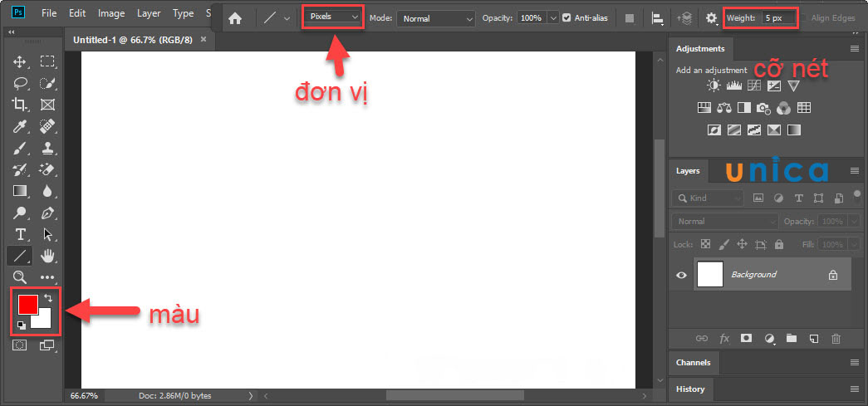Viewport: 868px width, 406px height.
Task: Open the Pixels tool mode dropdown
Action: tap(333, 17)
